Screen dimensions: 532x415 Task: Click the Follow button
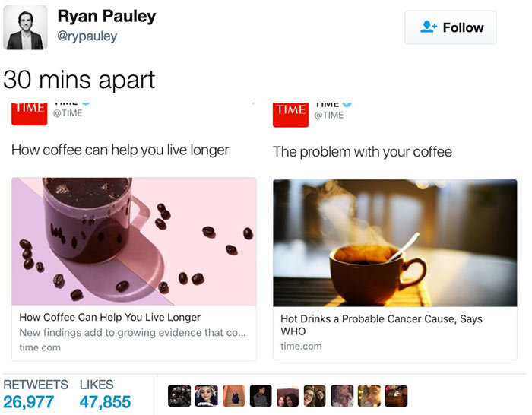[450, 27]
